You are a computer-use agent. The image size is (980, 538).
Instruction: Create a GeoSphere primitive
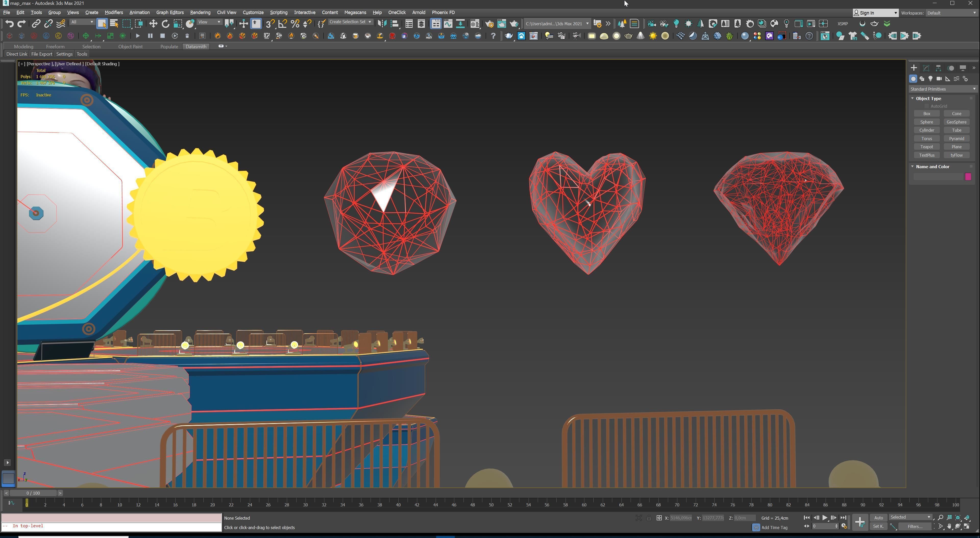(957, 122)
